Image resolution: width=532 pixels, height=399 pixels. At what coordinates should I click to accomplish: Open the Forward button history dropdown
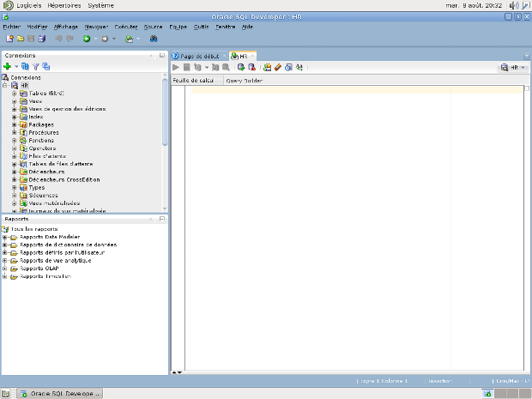tap(114, 39)
